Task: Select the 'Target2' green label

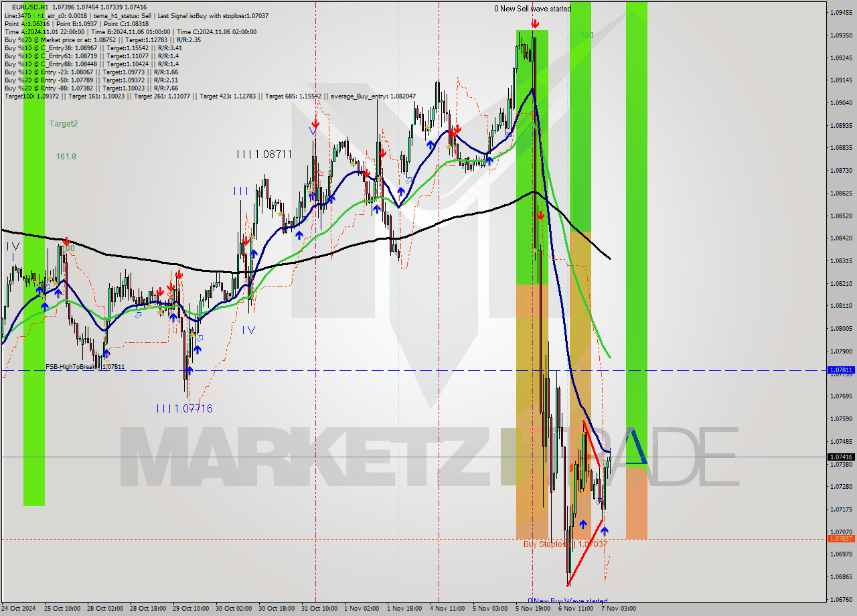Action: click(x=63, y=124)
